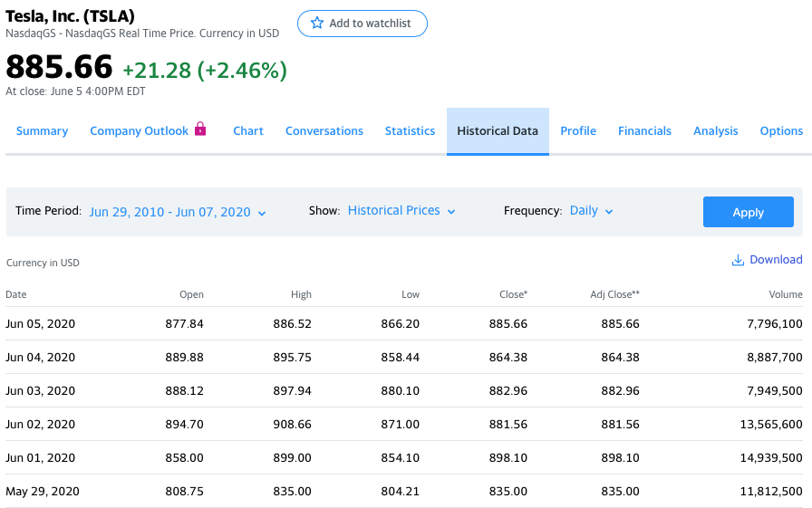Click volume 13,565,600
This screenshot has height=508, width=812.
771,425
